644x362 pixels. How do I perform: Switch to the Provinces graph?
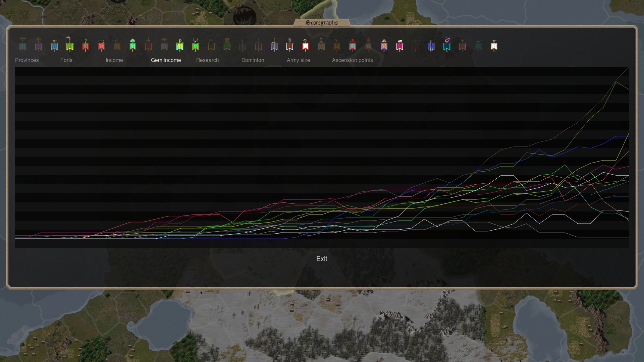tap(27, 60)
